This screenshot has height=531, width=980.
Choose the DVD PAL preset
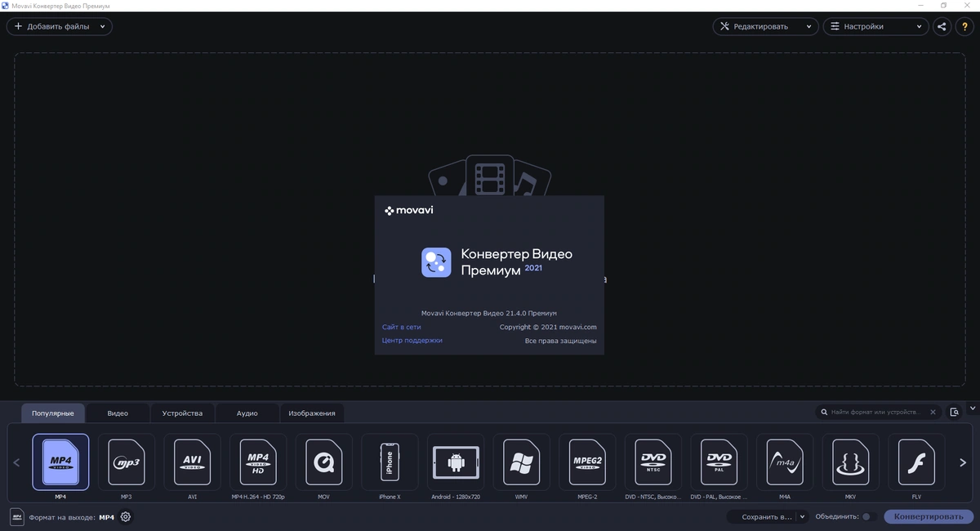719,462
